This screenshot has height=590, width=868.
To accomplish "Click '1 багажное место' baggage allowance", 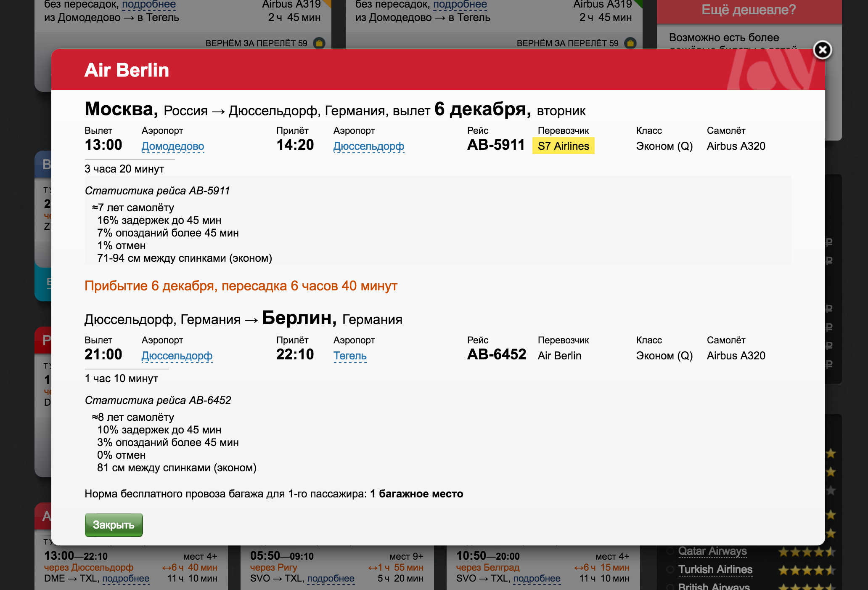I will coord(417,494).
